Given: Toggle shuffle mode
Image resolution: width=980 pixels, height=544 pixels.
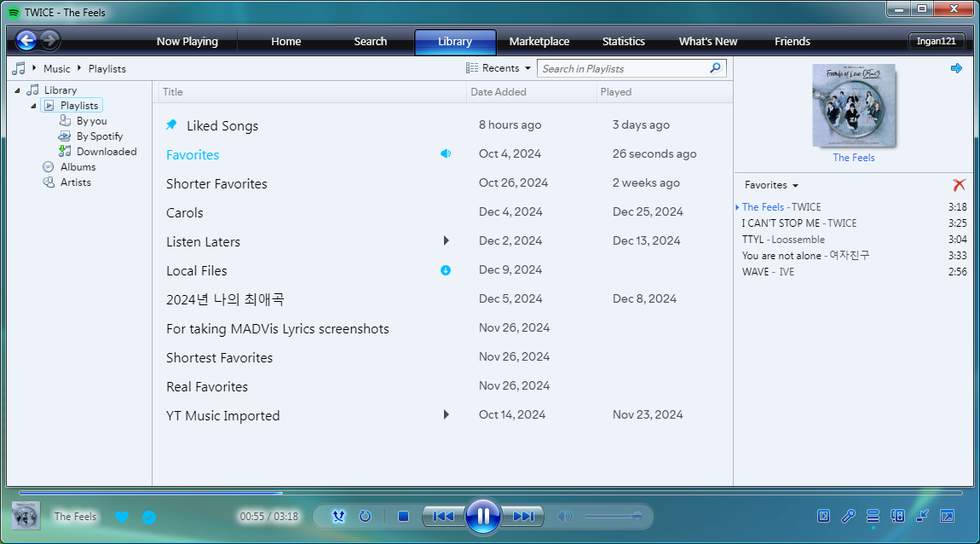Looking at the screenshot, I should (338, 517).
